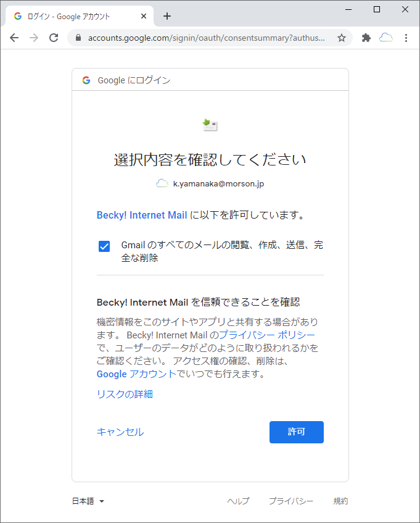Viewport: 420px width, 523px height.
Task: Uncheck the Gmail access permission checkbox
Action: click(104, 246)
